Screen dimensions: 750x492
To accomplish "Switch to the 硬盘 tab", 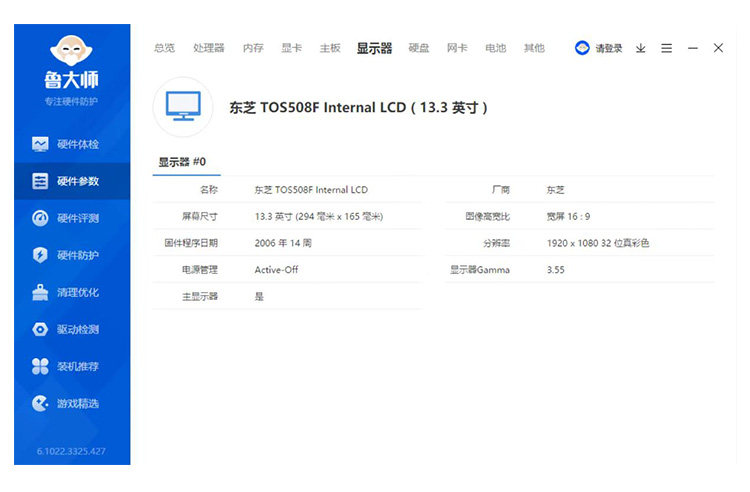I will [x=419, y=48].
